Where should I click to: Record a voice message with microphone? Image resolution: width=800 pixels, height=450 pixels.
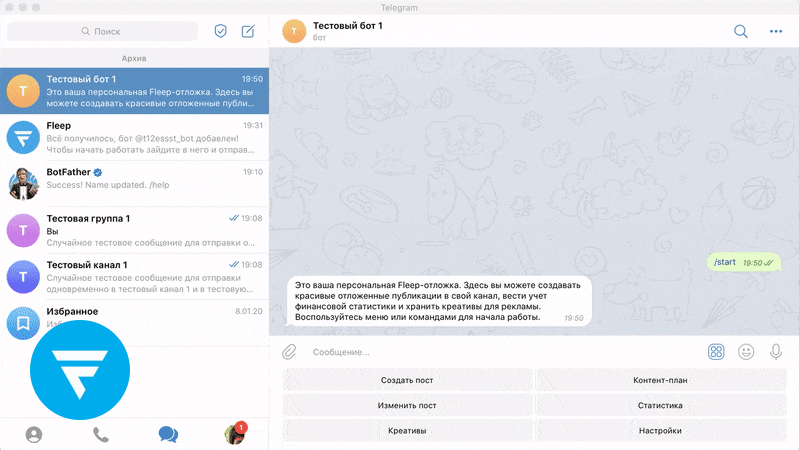(x=776, y=352)
